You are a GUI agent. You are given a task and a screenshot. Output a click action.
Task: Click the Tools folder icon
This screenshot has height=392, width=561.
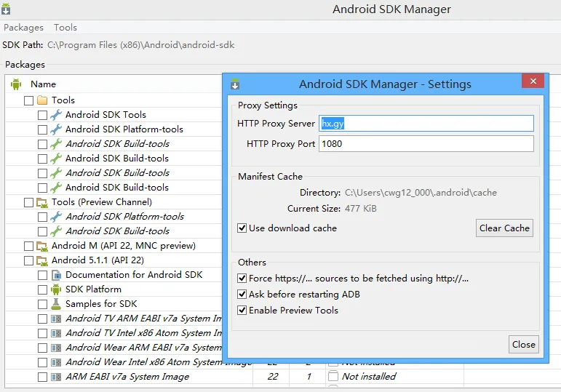click(x=42, y=100)
